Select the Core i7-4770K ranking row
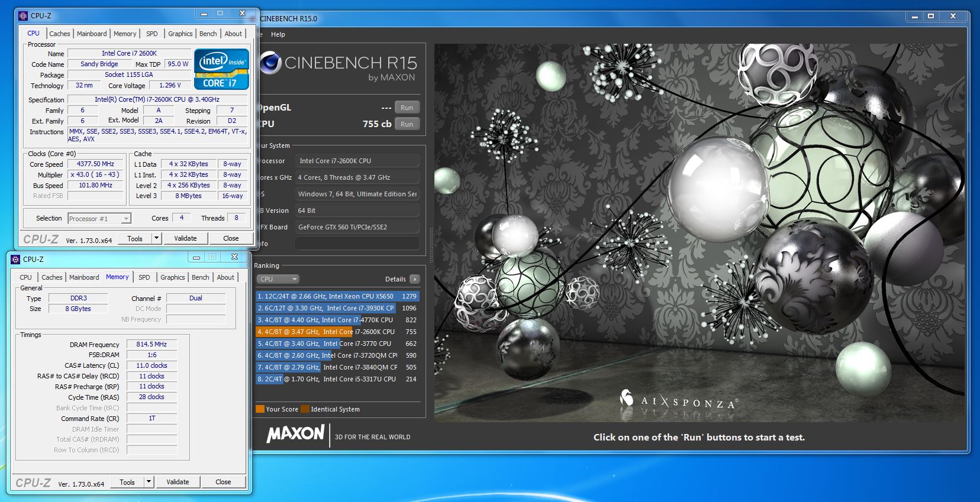980x502 pixels. click(x=337, y=320)
